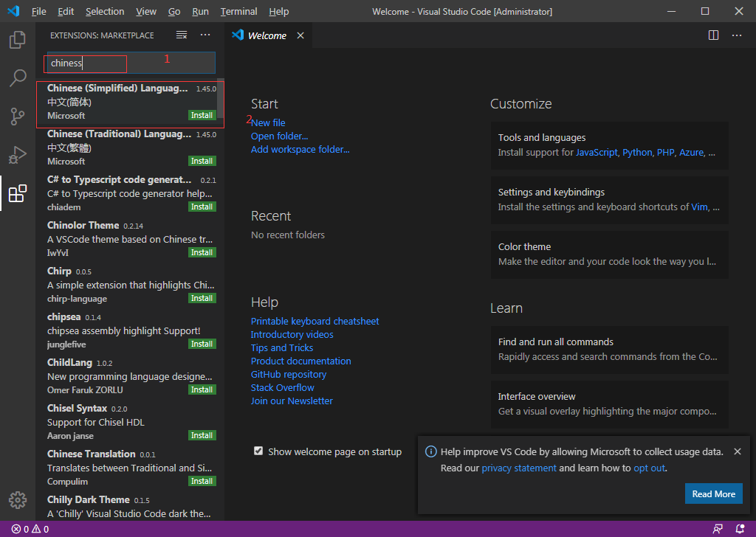
Task: Click the opt out link
Action: point(649,468)
